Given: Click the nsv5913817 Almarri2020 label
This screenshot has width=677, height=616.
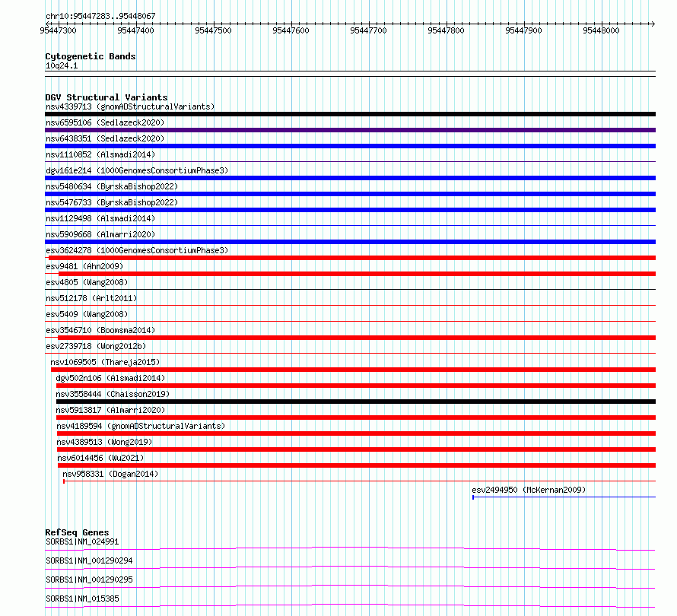Looking at the screenshot, I should point(110,410).
